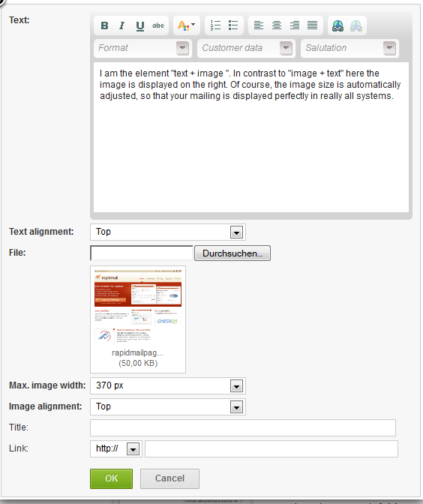Image resolution: width=423 pixels, height=504 pixels.
Task: Open the Salutation dropdown
Action: pos(349,48)
